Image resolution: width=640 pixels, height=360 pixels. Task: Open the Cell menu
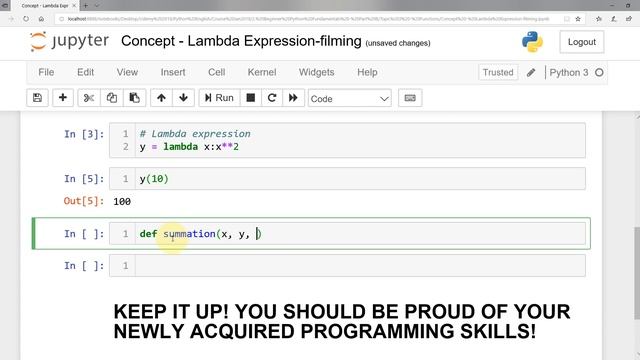(x=216, y=72)
